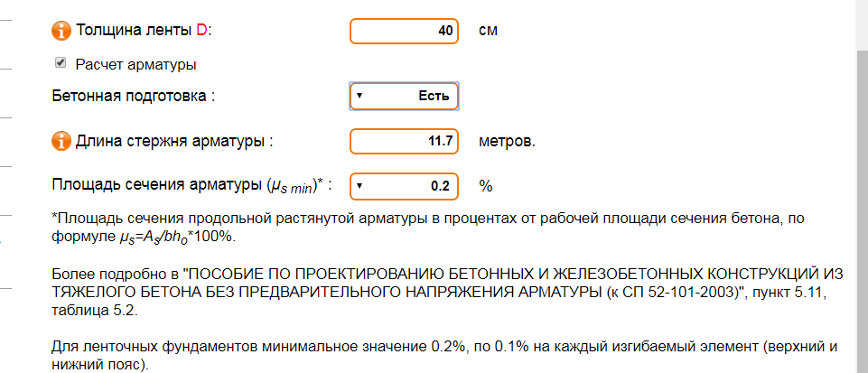Click the rod length input containing 11.7

click(404, 141)
